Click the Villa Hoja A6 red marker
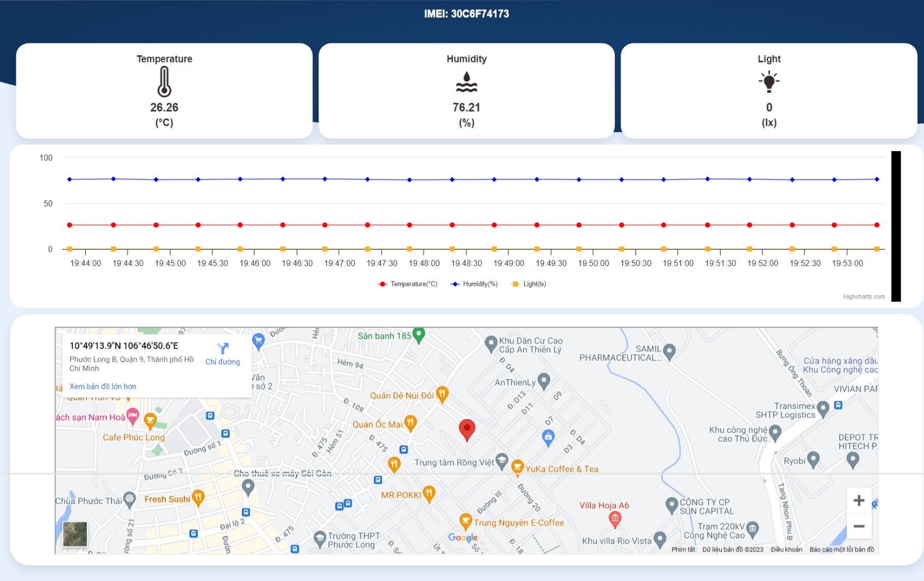Viewport: 924px width, 581px height. click(x=615, y=518)
